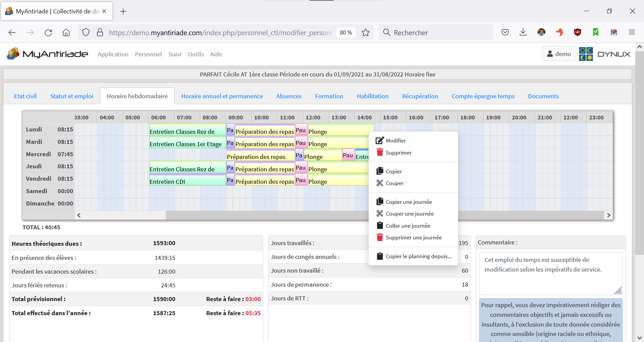This screenshot has width=644, height=342.
Task: Click the Copier icon in context menu
Action: coord(379,171)
